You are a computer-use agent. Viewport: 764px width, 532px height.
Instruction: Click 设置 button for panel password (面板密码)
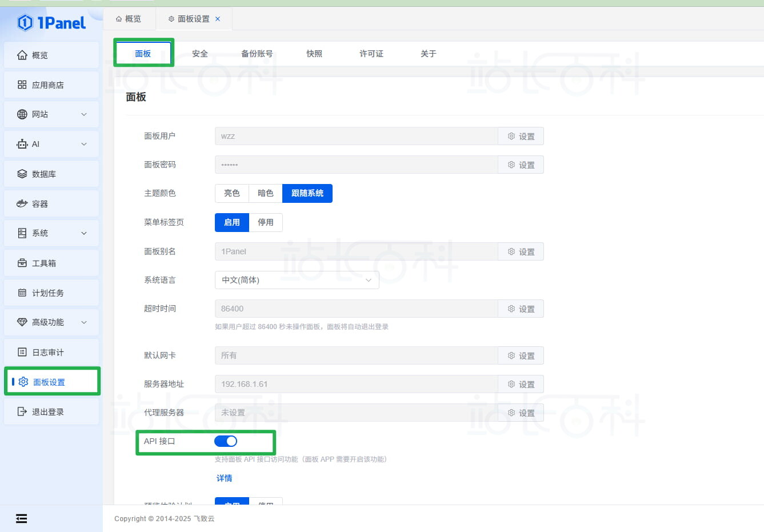click(521, 165)
